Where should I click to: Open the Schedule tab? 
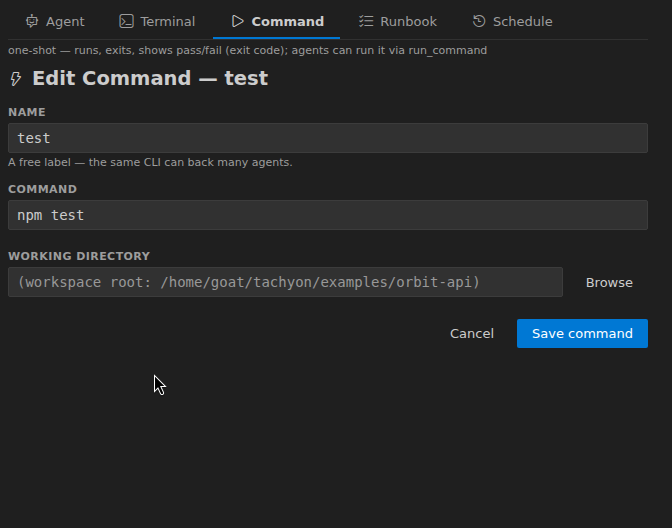513,21
